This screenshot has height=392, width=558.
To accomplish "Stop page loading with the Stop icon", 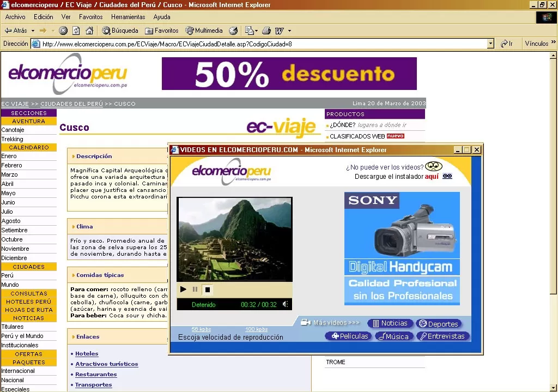I will click(63, 31).
